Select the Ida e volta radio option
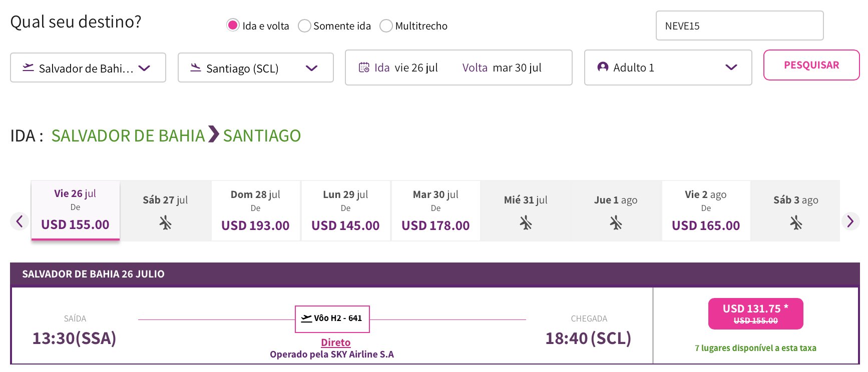The image size is (868, 372). [233, 25]
